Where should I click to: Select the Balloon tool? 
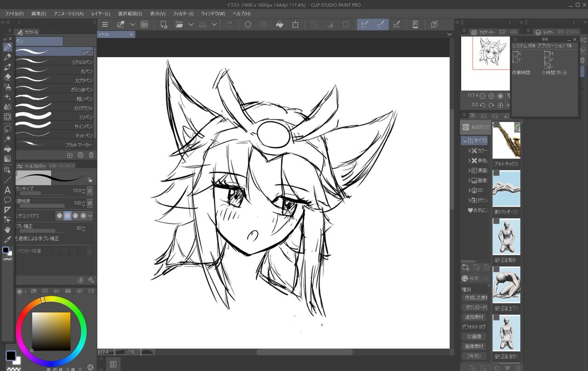pos(7,200)
